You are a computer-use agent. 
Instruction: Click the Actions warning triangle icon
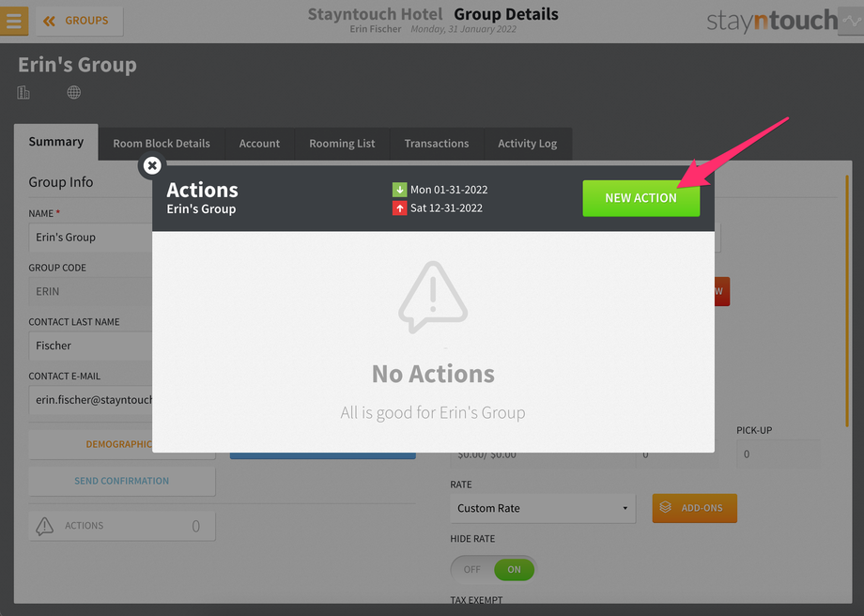(x=45, y=526)
